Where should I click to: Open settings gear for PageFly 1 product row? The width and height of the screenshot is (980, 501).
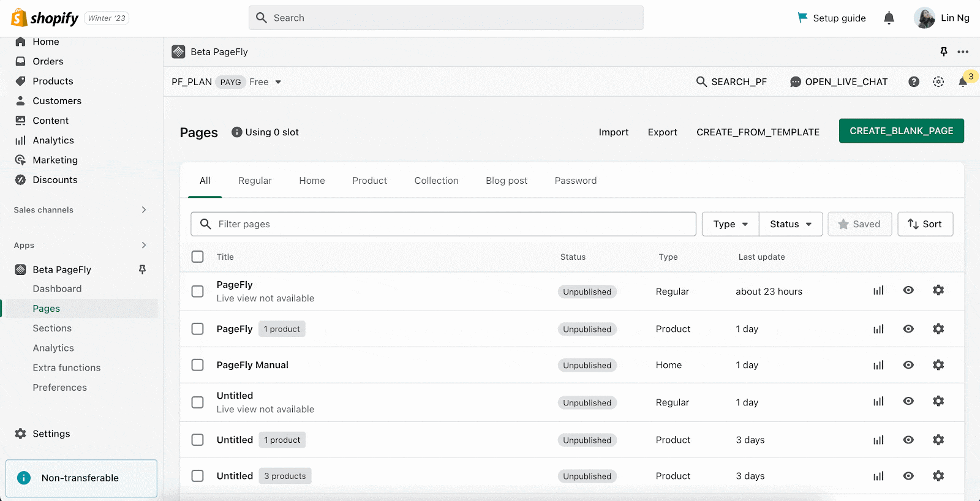coord(938,328)
